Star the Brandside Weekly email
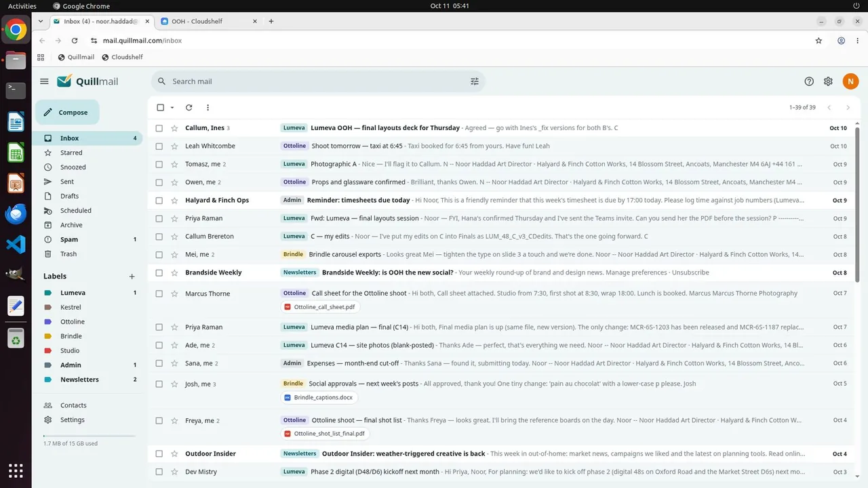Image resolution: width=868 pixels, height=488 pixels. pos(174,273)
